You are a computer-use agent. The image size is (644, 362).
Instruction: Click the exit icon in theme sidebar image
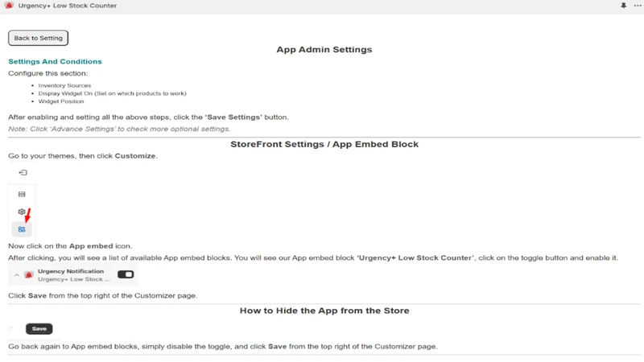tap(23, 173)
